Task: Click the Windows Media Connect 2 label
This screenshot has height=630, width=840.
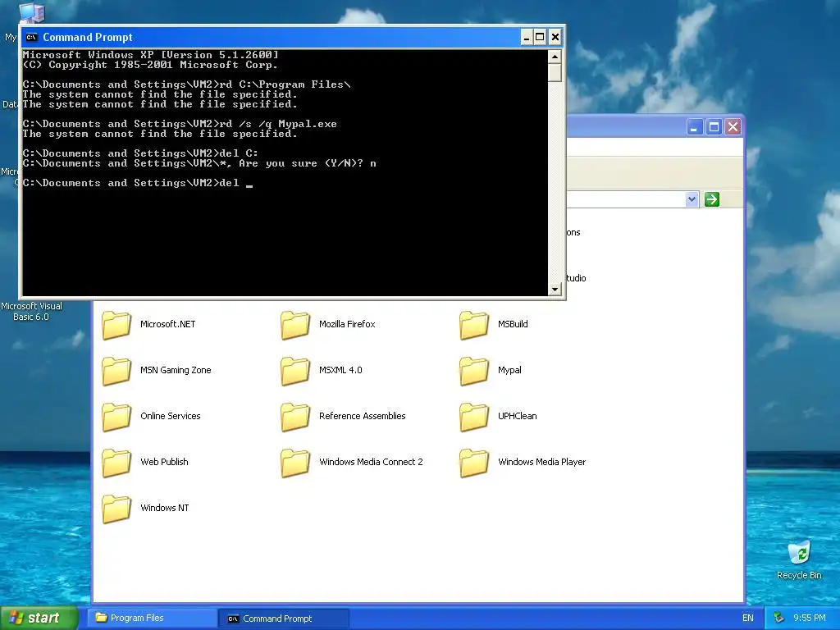Action: (371, 462)
